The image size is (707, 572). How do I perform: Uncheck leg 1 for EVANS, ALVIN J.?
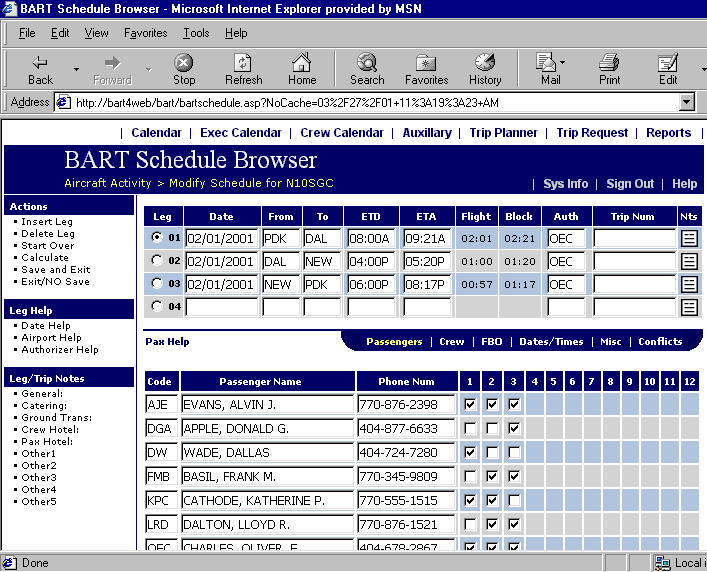(x=470, y=404)
